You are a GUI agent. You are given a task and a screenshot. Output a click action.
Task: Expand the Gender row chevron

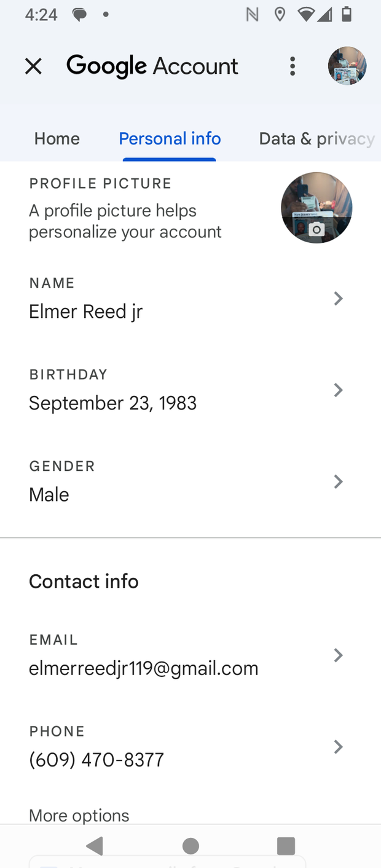[x=338, y=482]
